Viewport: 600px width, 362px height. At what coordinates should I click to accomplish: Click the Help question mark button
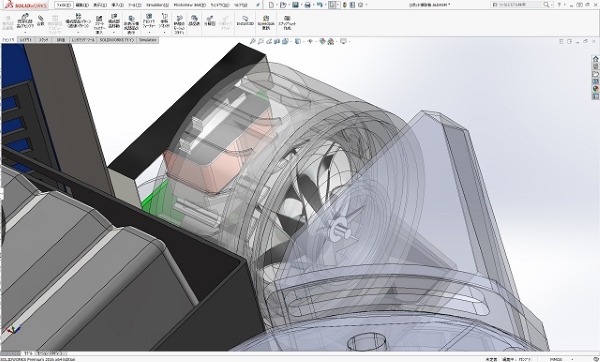(x=559, y=5)
